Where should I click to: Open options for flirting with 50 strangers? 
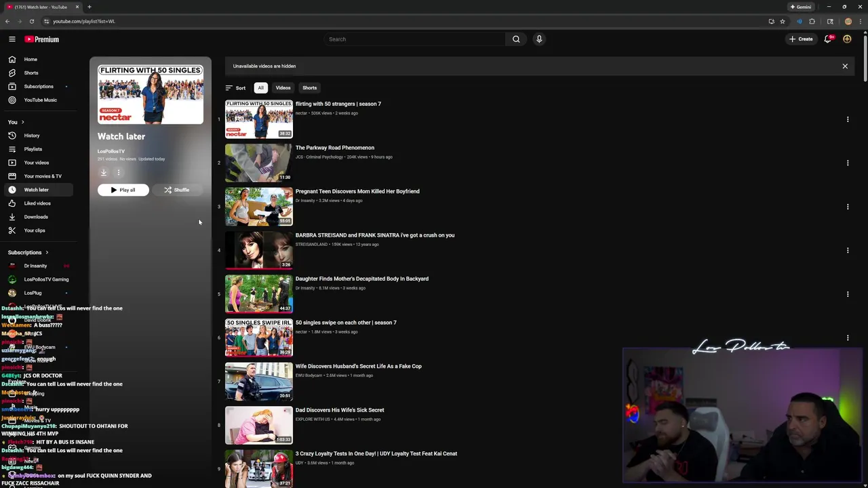[847, 119]
